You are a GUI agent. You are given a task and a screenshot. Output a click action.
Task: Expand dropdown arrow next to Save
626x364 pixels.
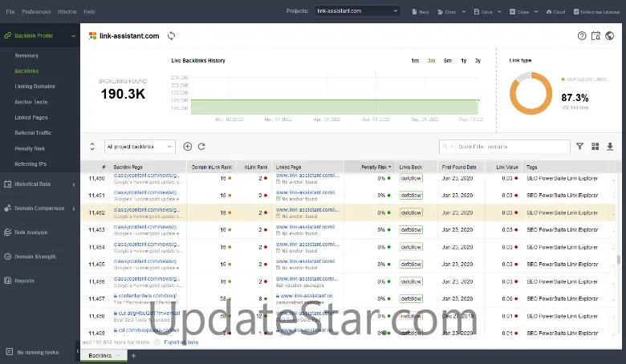[499, 11]
